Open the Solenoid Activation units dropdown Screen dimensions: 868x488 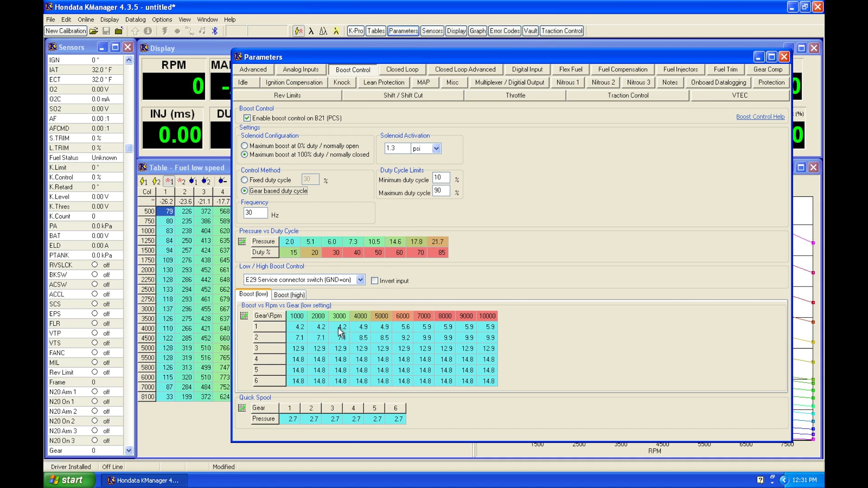coord(436,148)
